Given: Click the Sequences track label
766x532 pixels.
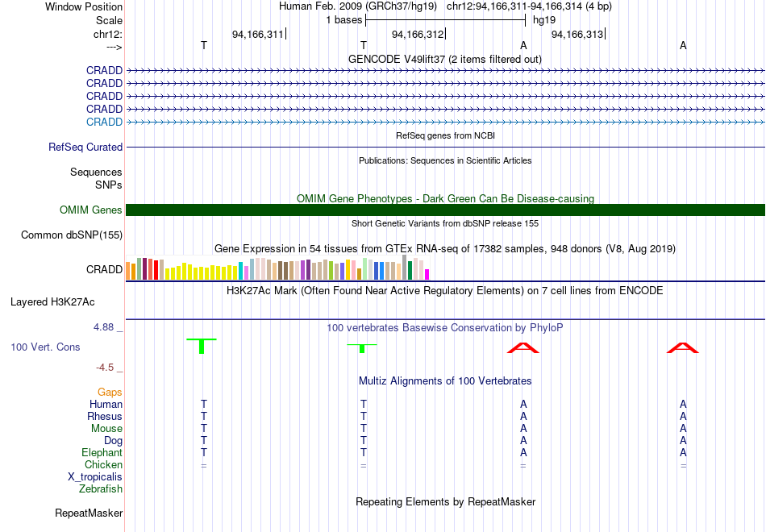Looking at the screenshot, I should coord(96,172).
